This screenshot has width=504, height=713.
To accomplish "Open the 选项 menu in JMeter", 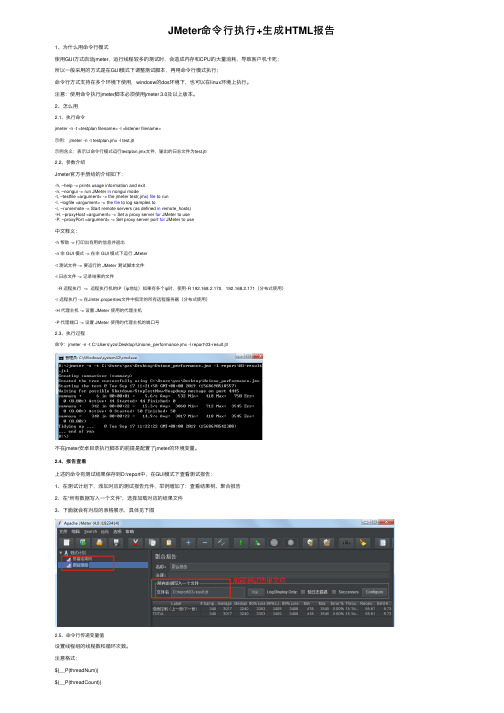I will (x=117, y=531).
